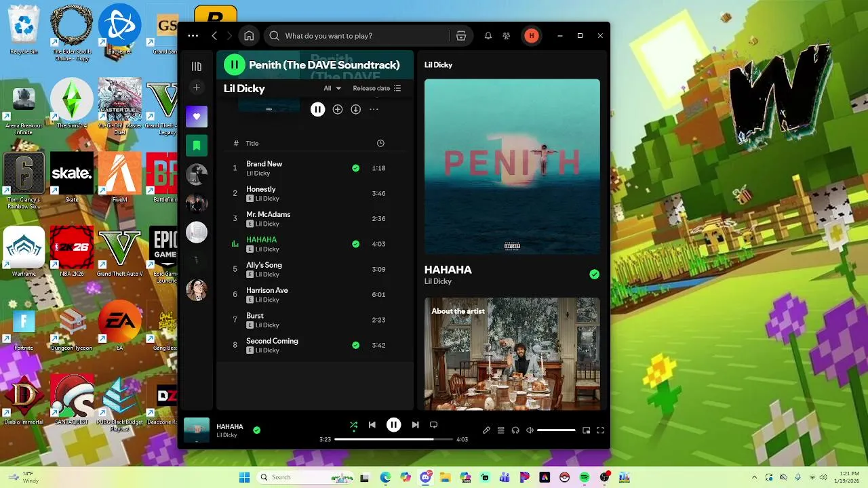Adjust the volume slider
Image resolution: width=868 pixels, height=488 pixels.
point(556,430)
